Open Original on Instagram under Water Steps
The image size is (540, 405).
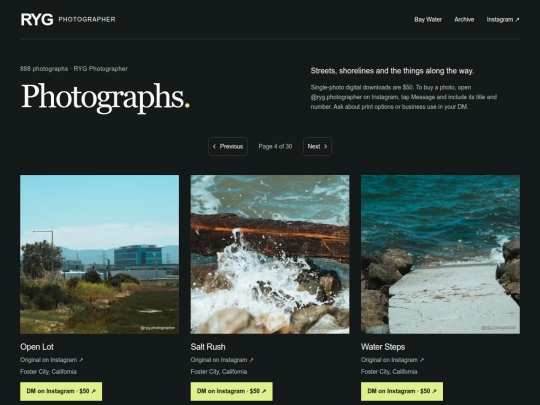[x=392, y=360]
